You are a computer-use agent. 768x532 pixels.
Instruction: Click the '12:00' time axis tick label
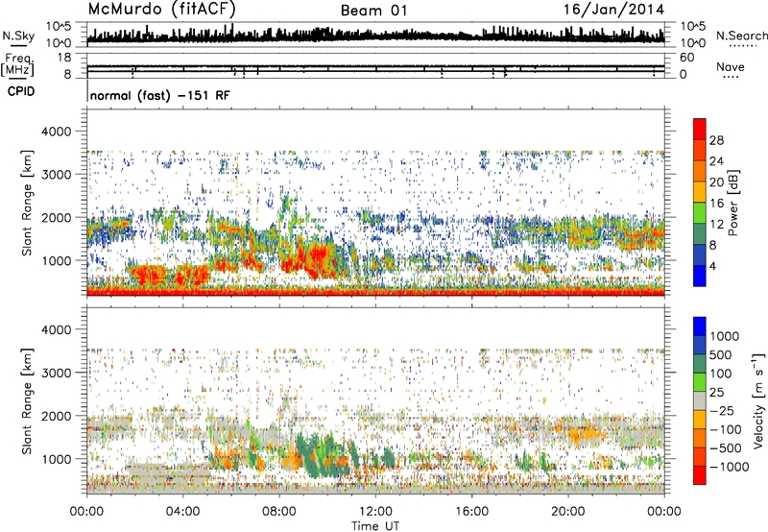coord(375,512)
